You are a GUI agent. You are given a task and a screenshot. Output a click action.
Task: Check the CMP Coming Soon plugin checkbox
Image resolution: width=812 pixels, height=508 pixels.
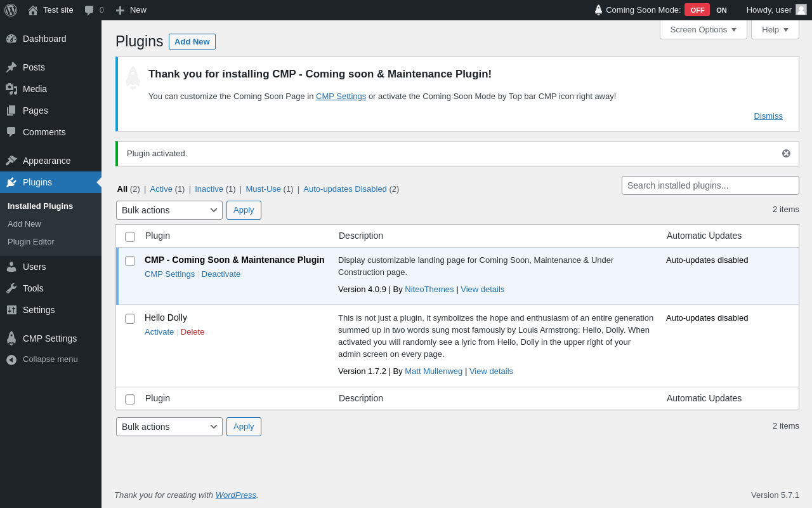click(130, 261)
